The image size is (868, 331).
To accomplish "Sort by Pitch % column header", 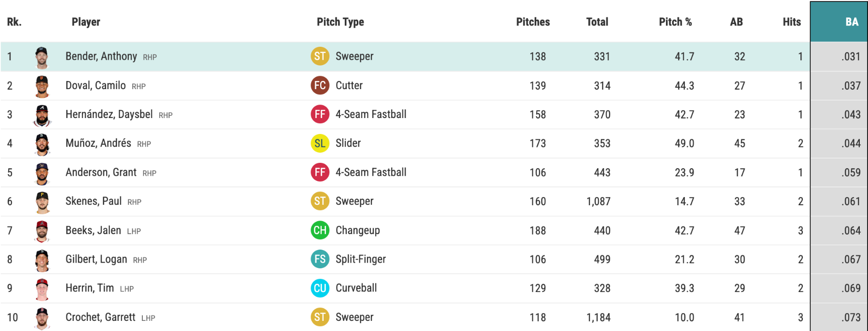I will [675, 22].
